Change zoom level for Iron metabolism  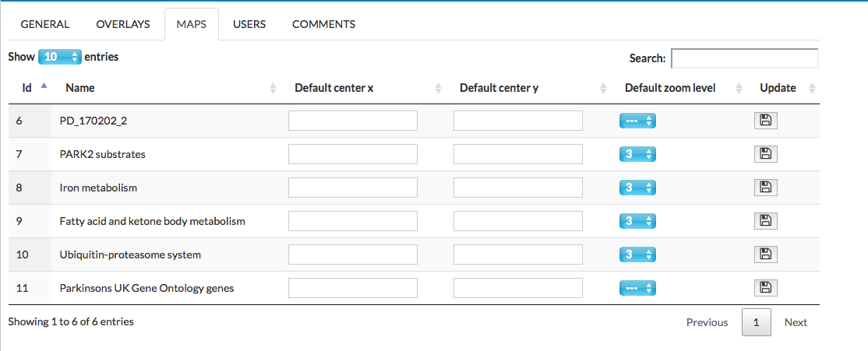click(637, 188)
